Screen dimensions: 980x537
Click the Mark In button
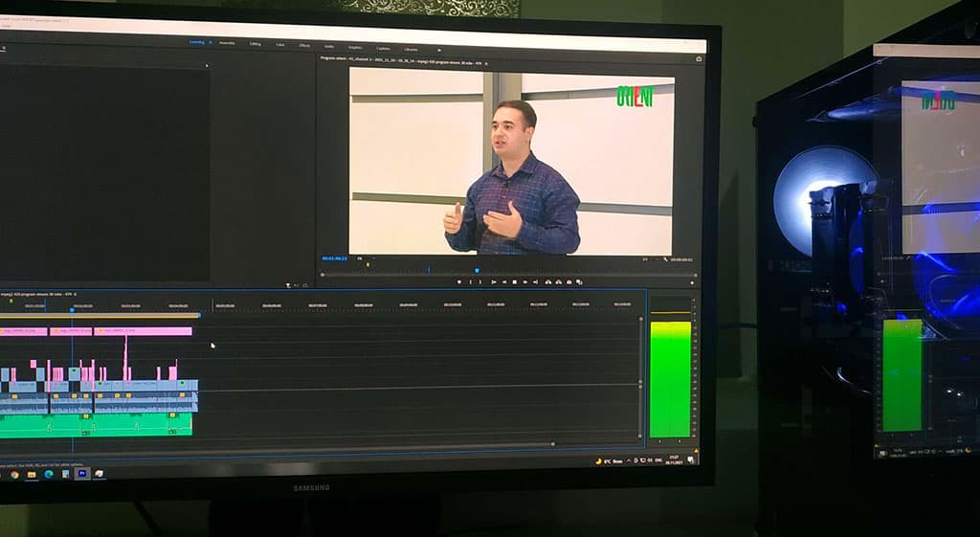(470, 282)
